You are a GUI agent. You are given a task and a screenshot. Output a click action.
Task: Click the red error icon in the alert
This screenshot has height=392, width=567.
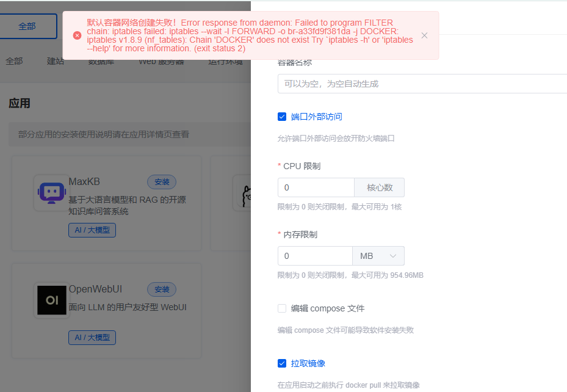77,35
